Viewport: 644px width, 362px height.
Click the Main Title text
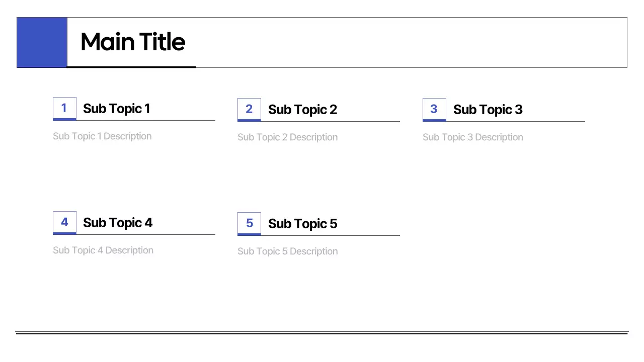tap(133, 42)
